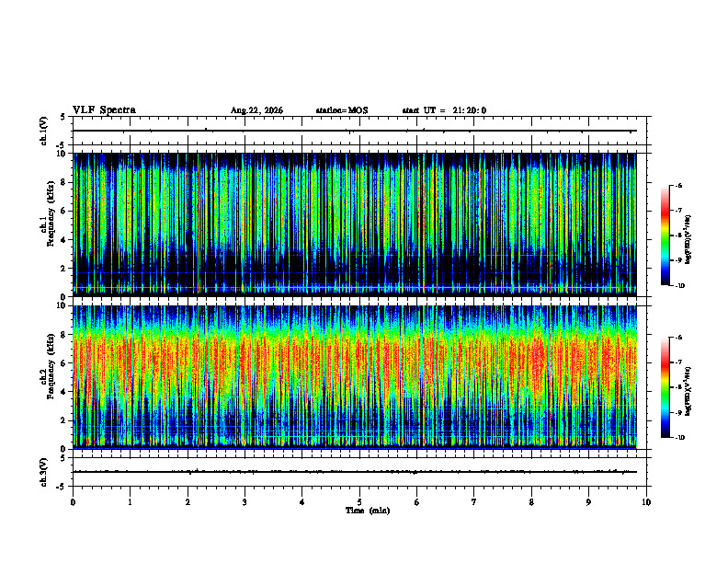728x563 pixels.
Task: Select the Aug.22, 2026 date label
Action: 256,110
